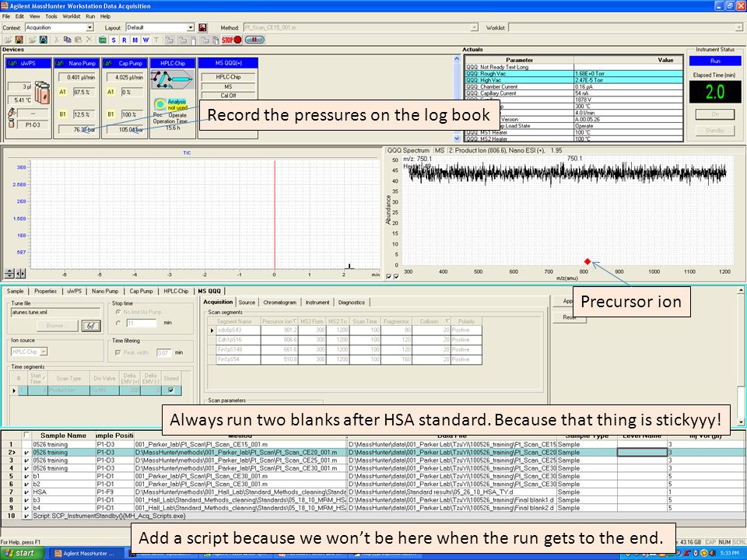This screenshot has height=560, width=747.
Task: Click the cut scissors toolbar icon
Action: tap(57, 40)
